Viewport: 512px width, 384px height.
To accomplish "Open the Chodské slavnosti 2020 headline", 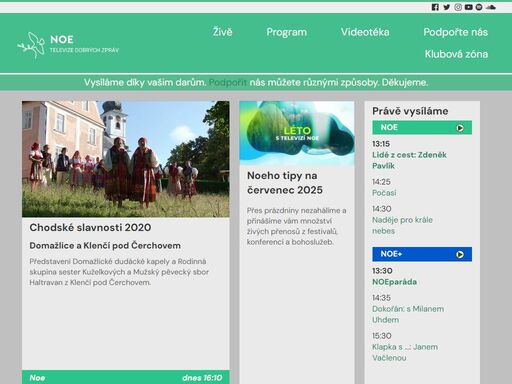I will [90, 228].
